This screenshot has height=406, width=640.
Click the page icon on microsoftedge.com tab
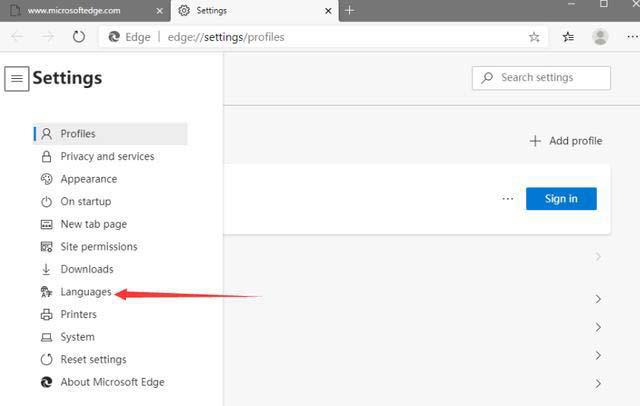pos(15,11)
